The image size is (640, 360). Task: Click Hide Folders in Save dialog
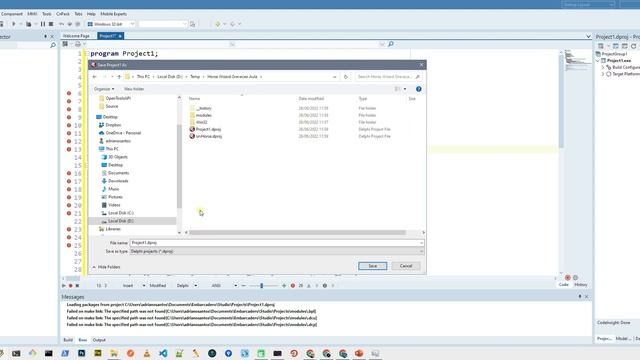coord(106,267)
